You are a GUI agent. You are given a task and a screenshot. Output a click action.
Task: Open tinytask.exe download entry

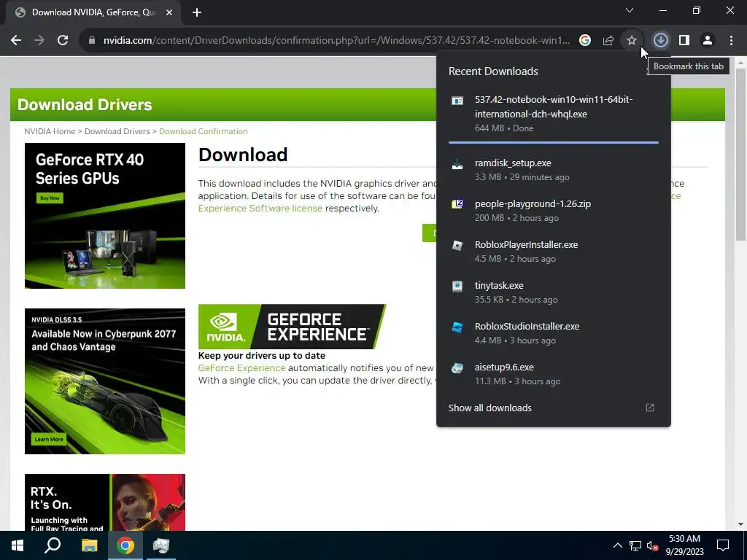point(554,292)
